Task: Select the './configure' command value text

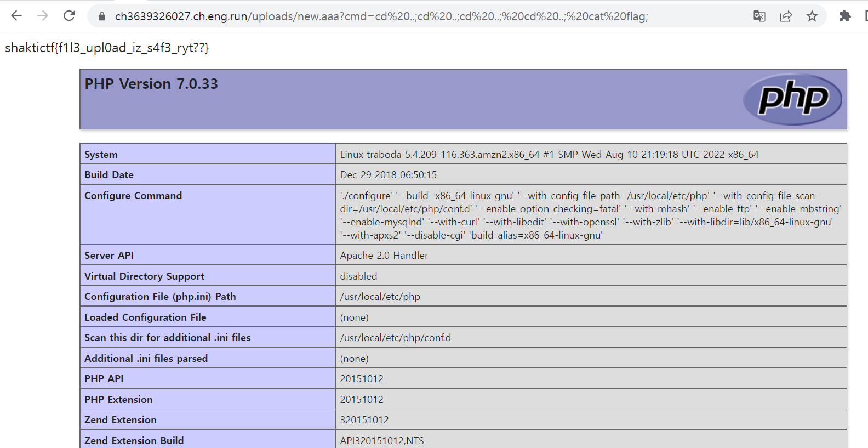Action: (x=591, y=216)
